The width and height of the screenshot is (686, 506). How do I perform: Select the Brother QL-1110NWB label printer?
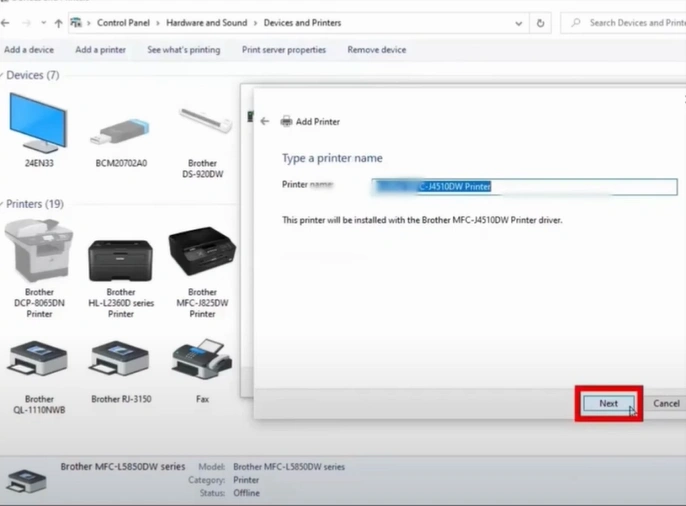coord(39,360)
